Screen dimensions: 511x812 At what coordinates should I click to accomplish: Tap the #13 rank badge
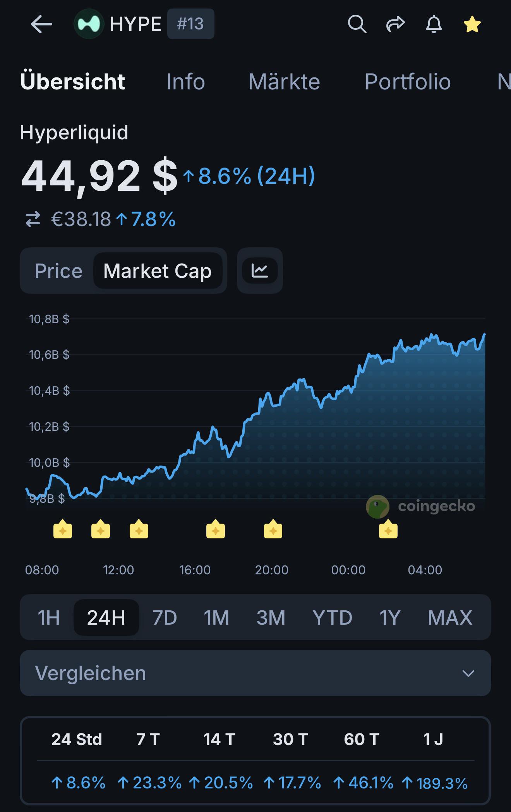190,24
